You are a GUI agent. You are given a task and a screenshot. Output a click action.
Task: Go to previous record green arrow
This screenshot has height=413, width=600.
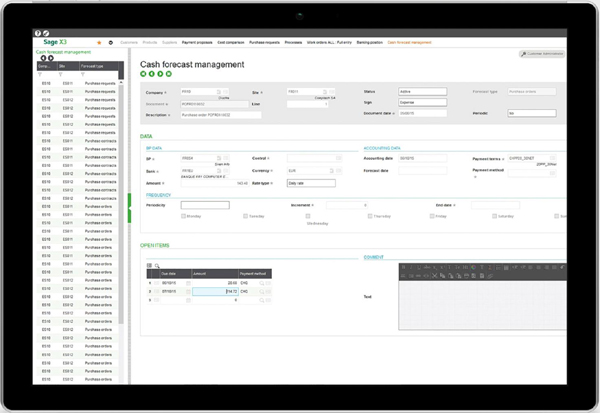click(152, 74)
